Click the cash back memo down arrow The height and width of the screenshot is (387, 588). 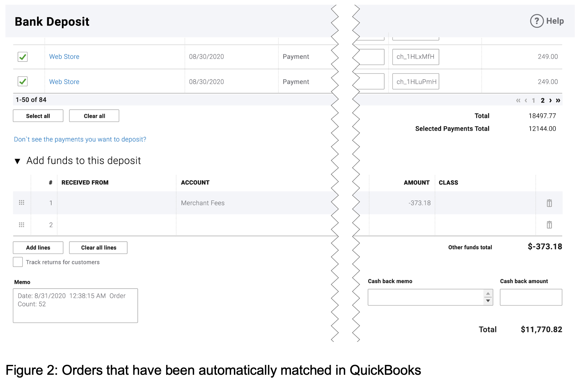pyautogui.click(x=488, y=301)
